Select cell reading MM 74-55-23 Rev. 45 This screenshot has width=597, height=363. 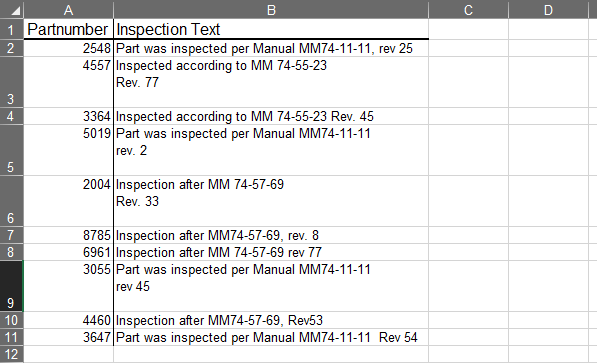(x=271, y=116)
